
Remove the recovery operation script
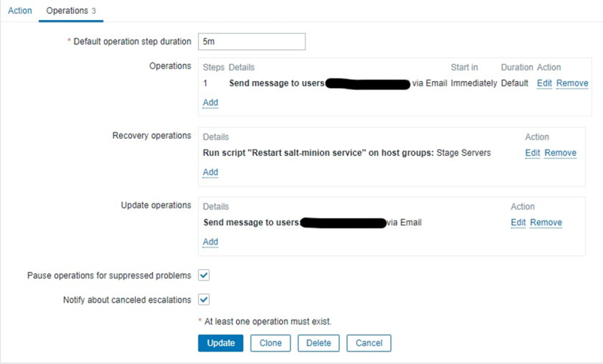pos(560,153)
